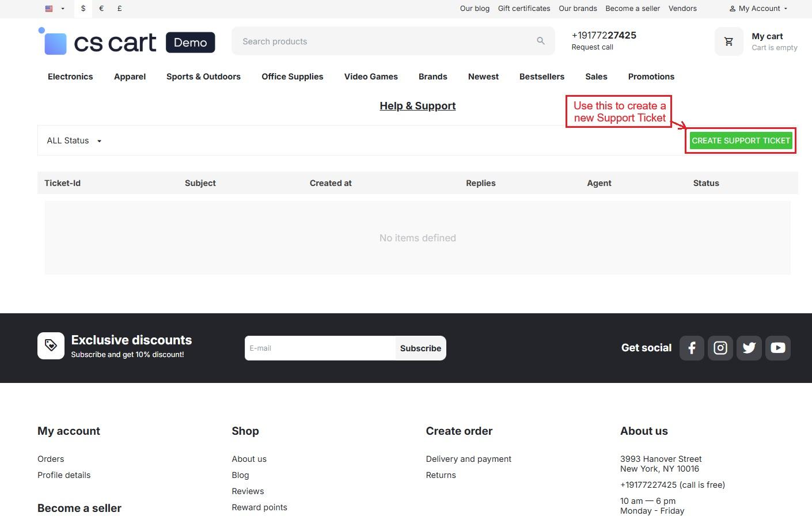Screen dimensions: 812x520
Task: Click the newsletter E-mail input field
Action: click(x=320, y=348)
